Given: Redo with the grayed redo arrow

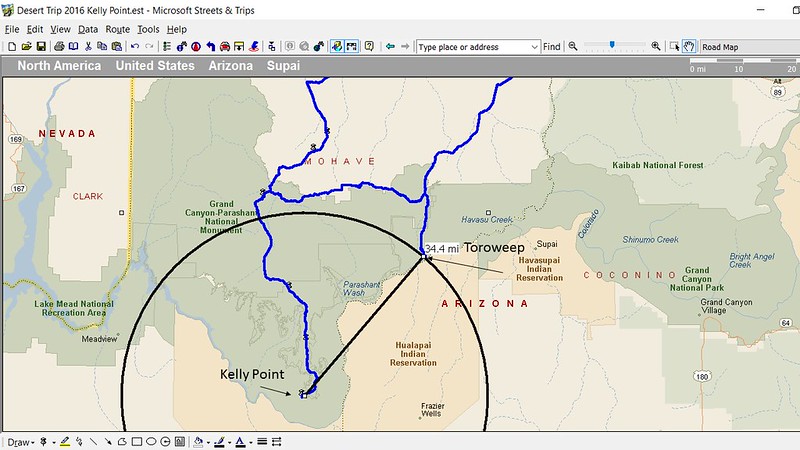Looking at the screenshot, I should tap(149, 46).
